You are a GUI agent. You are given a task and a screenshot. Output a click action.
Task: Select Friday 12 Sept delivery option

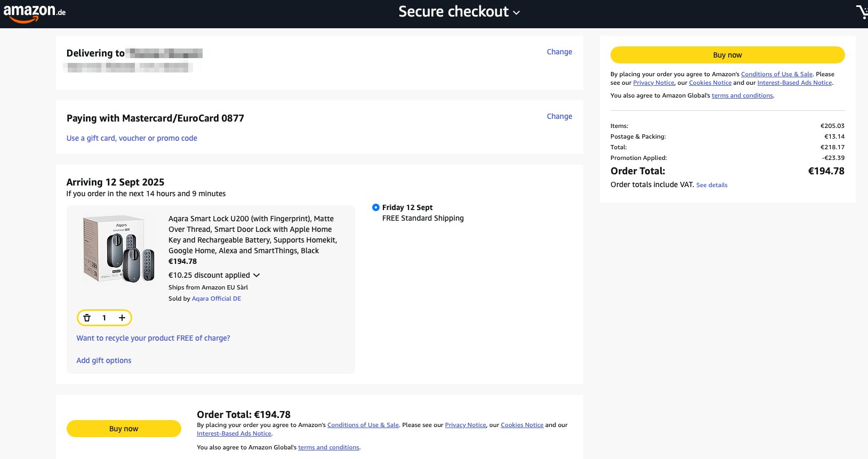pyautogui.click(x=376, y=207)
